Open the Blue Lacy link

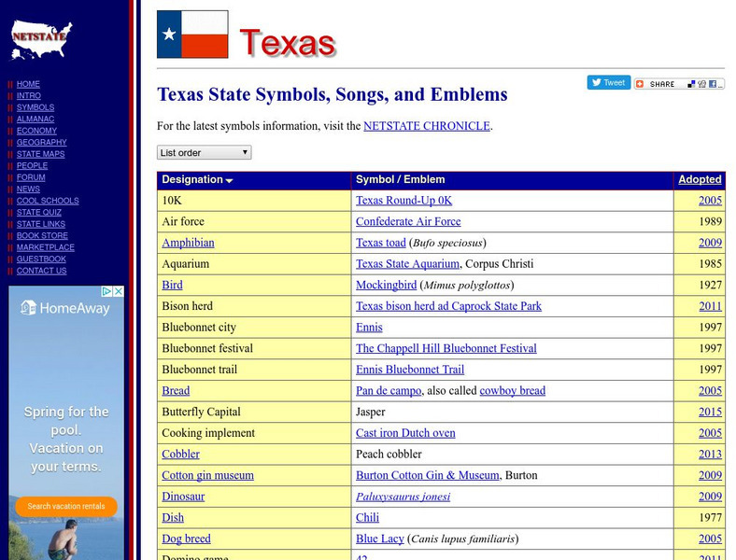pos(380,539)
